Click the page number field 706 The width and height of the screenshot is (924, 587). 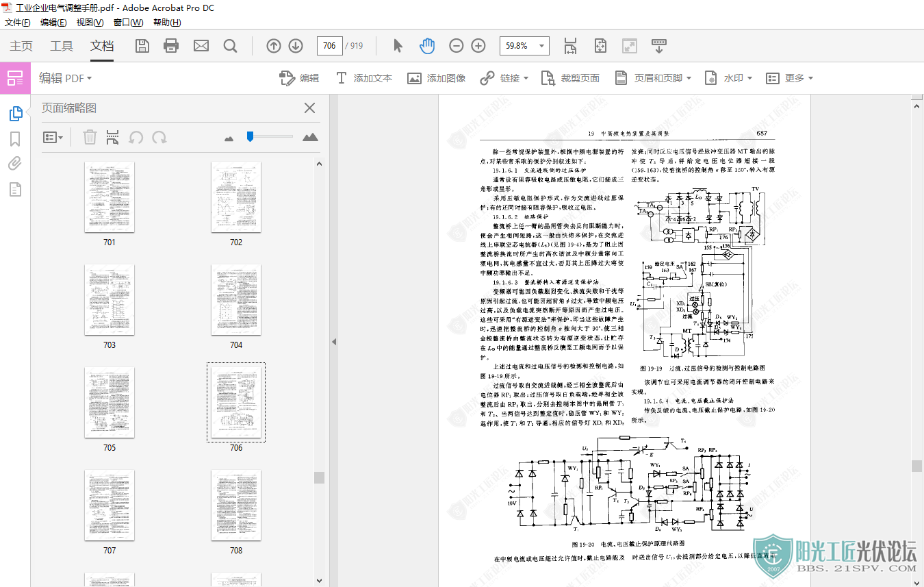tap(329, 46)
